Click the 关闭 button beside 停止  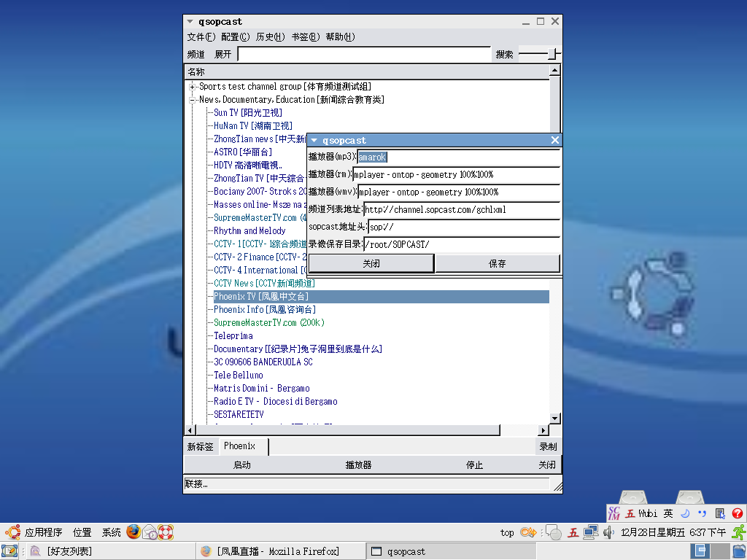point(547,465)
